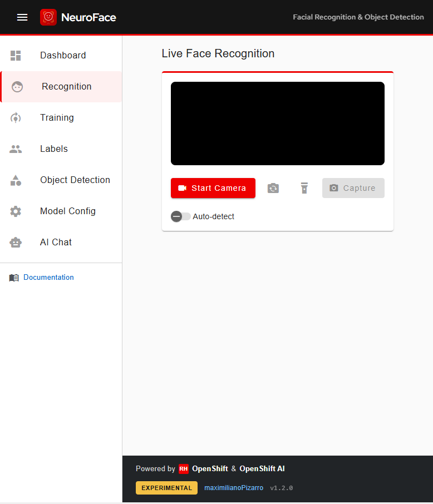Open Object Detection page
Image resolution: width=433 pixels, height=504 pixels.
coord(61,180)
